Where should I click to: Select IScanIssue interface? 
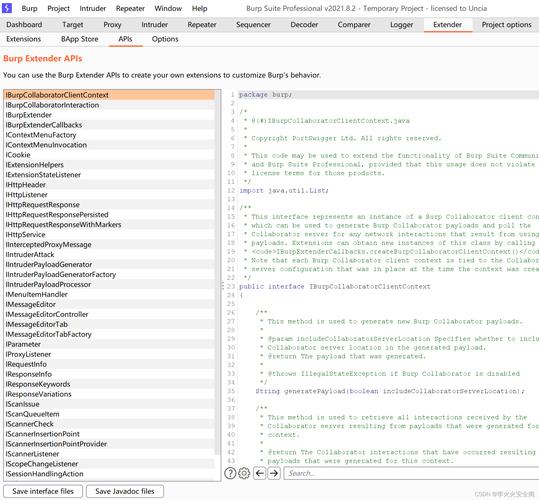[109, 404]
